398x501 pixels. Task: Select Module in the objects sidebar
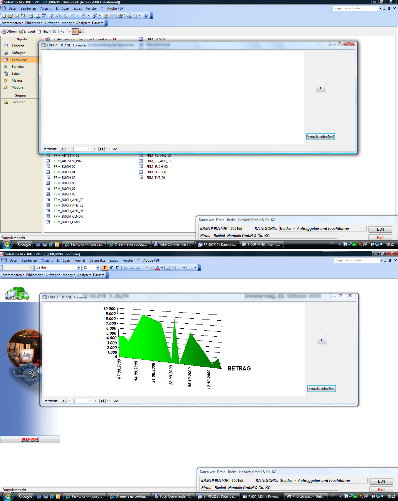(17, 88)
